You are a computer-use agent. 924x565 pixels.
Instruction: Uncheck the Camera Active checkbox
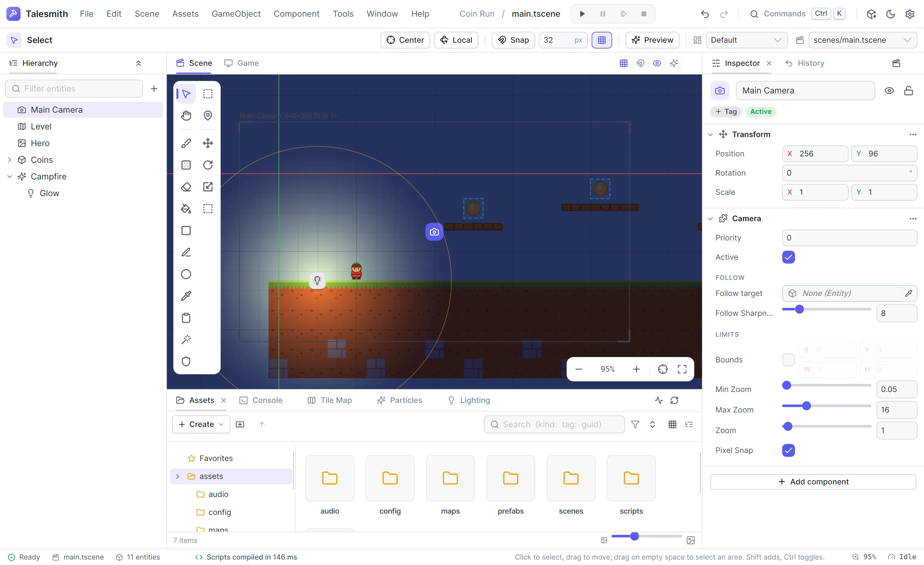[788, 257]
